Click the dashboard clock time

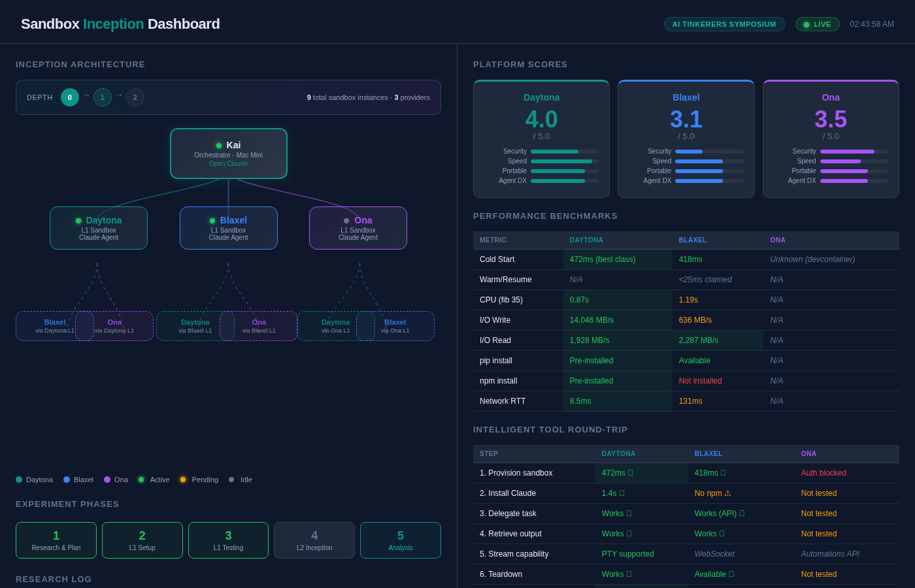pyautogui.click(x=872, y=24)
